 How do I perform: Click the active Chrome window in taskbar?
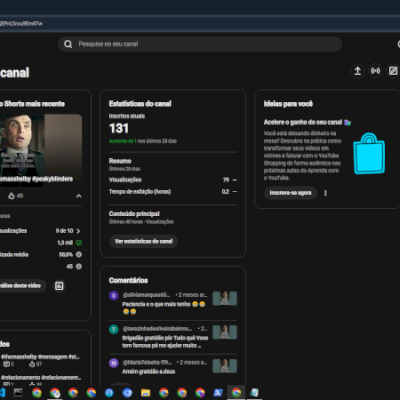[x=236, y=393]
